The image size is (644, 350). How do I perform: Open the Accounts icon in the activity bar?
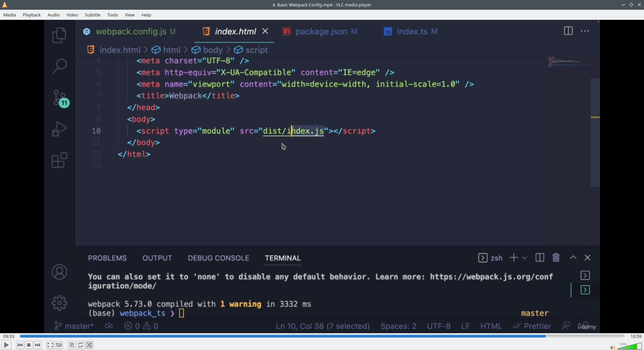pos(60,272)
